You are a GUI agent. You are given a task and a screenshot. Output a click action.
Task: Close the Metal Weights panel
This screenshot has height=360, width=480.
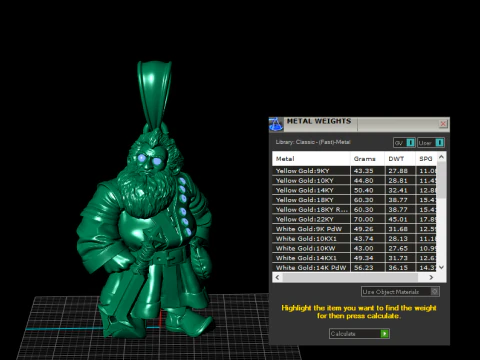click(x=443, y=124)
